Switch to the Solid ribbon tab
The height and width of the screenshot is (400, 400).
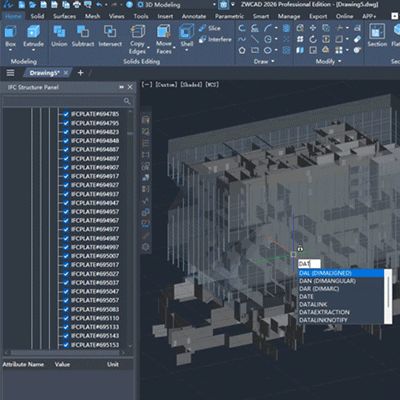[37, 16]
